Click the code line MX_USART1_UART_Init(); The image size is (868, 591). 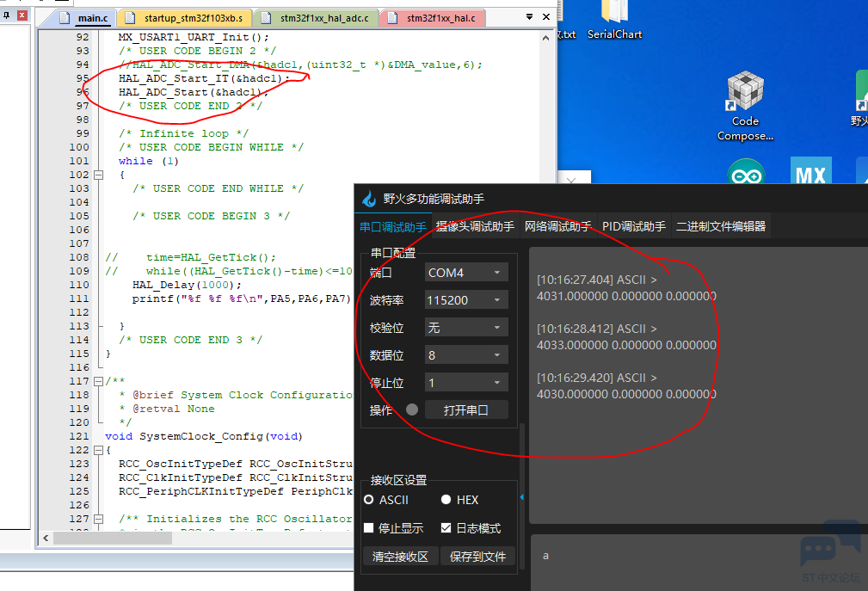pyautogui.click(x=194, y=37)
